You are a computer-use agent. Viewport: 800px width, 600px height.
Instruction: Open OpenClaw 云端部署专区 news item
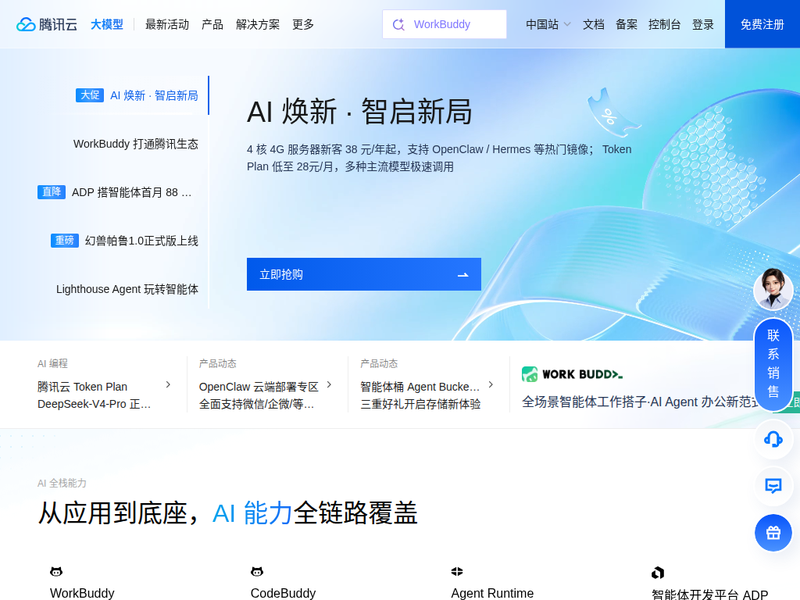(x=265, y=395)
